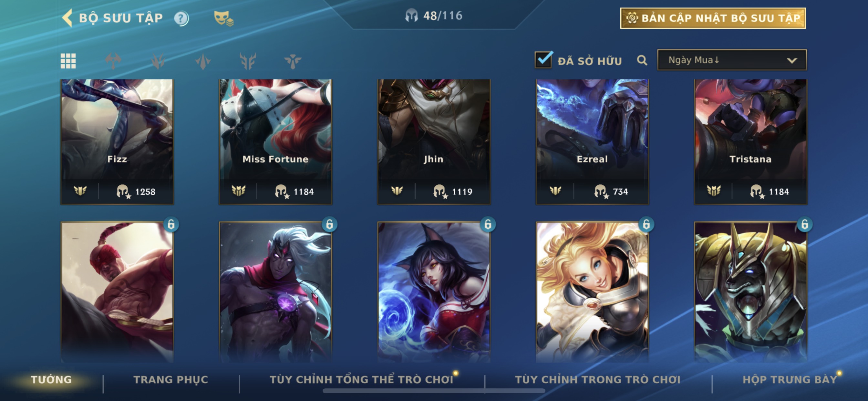
Task: Select the fourth role filter icon from the grid
Action: 248,61
